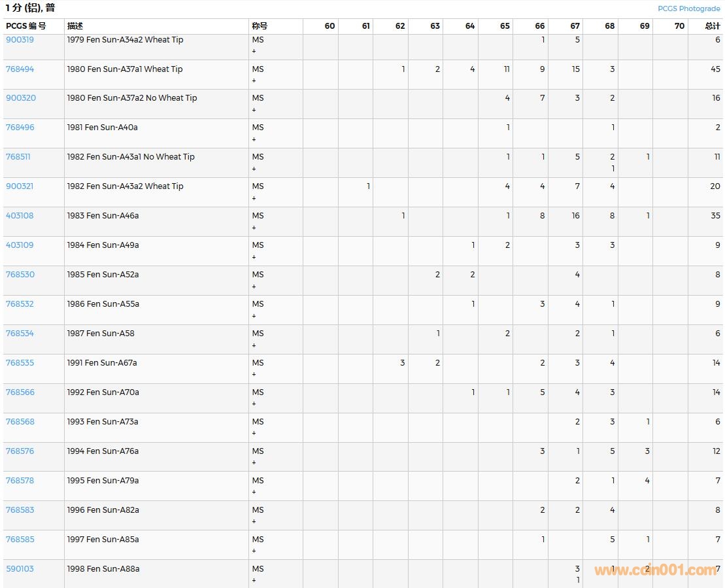Select the 1983 Fen Sun-A46a description cell
725x588 pixels.
tap(103, 216)
